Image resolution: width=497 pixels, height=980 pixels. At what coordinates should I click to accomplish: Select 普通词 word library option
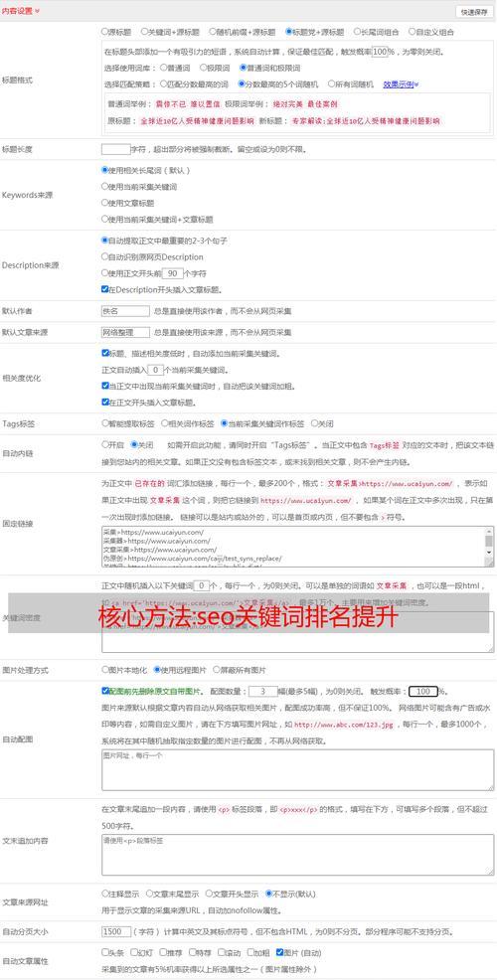(x=163, y=68)
